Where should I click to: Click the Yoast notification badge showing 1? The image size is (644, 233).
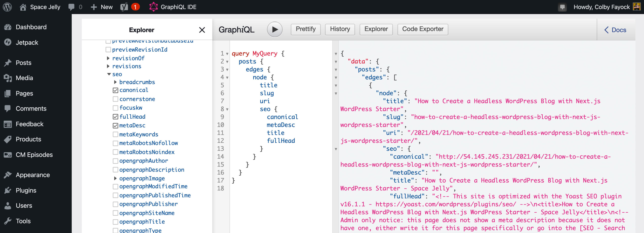pyautogui.click(x=135, y=7)
